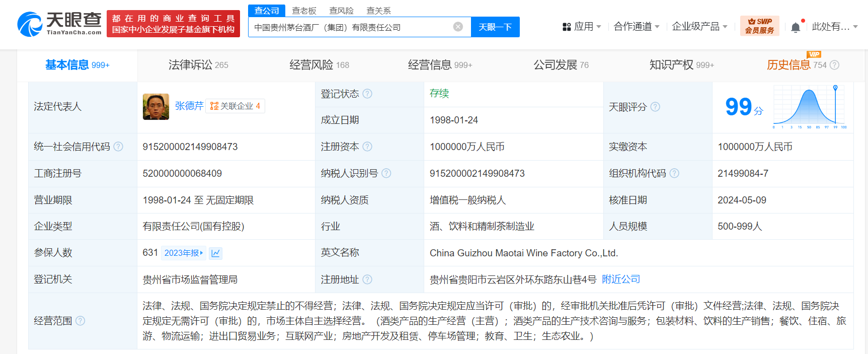Open legal representative 张德芹 link
Screen dimensions: 868x354
189,106
